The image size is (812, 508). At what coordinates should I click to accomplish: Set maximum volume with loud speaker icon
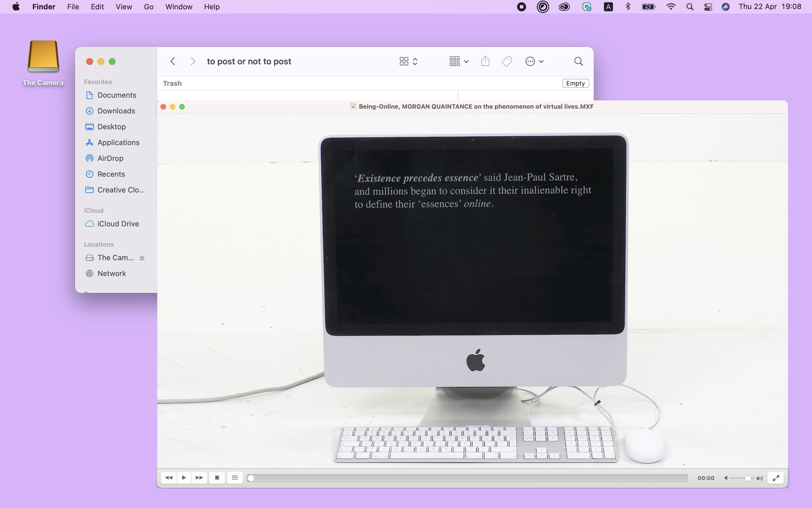760,478
